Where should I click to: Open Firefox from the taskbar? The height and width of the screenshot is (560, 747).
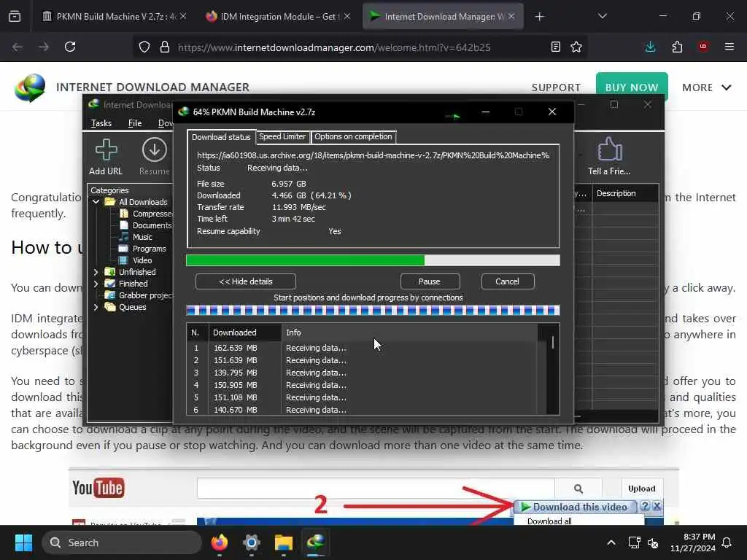coord(220,542)
